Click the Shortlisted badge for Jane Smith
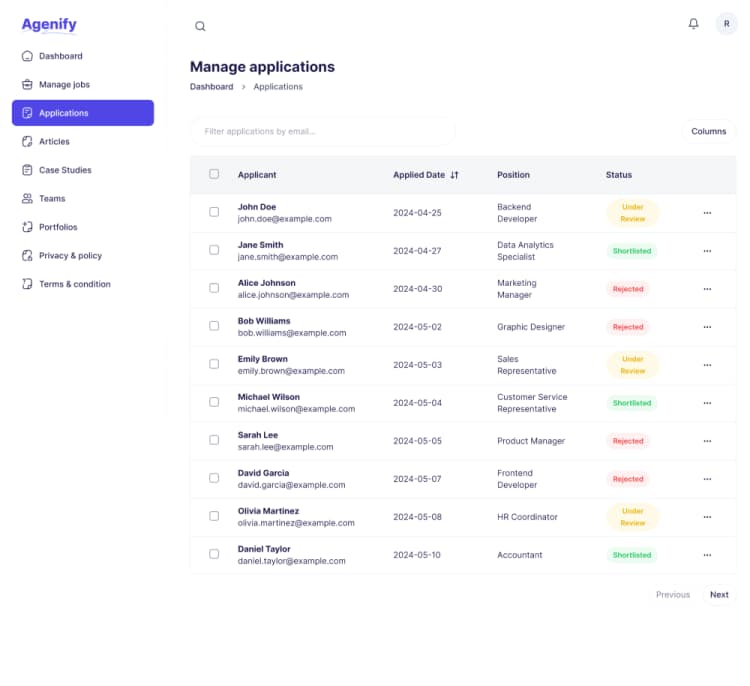The image size is (750, 686). [x=632, y=251]
